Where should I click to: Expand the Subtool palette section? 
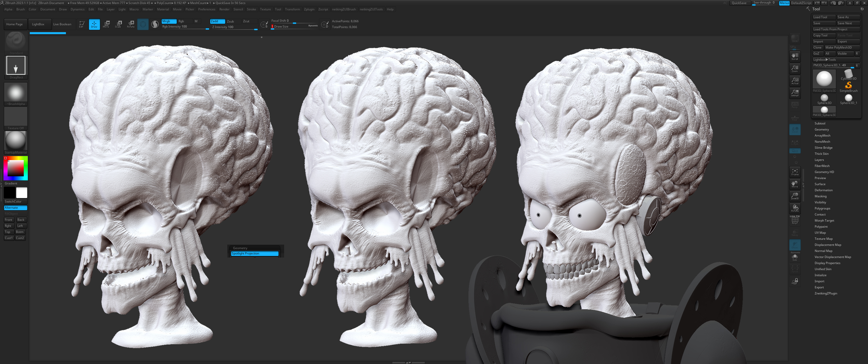(x=820, y=123)
